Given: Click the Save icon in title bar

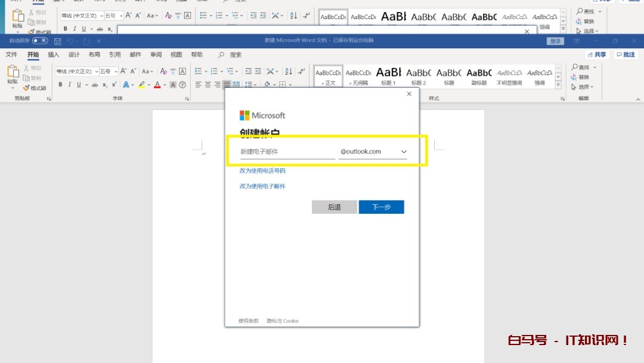Looking at the screenshot, I should tap(58, 41).
